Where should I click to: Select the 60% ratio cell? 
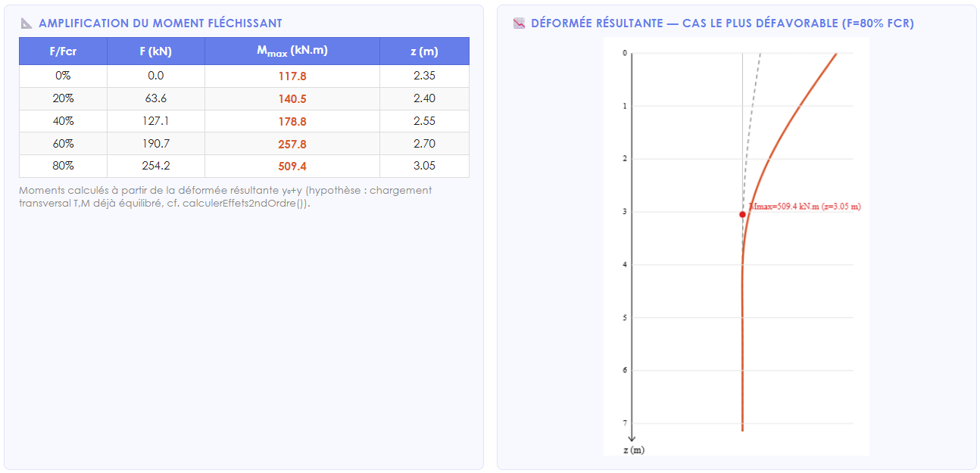point(64,144)
